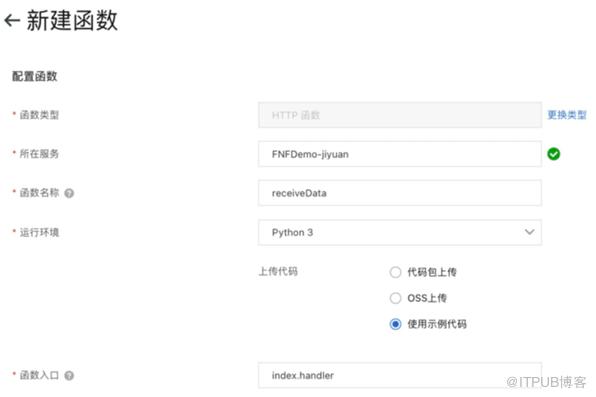Expand the Python 3 runtime dropdown
This screenshot has width=596, height=397.
[x=400, y=232]
